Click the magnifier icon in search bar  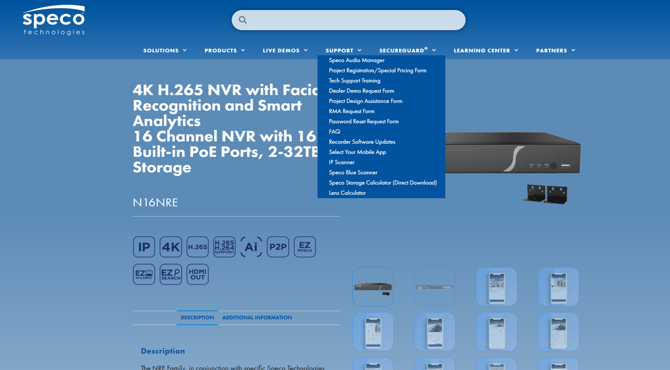tap(243, 20)
